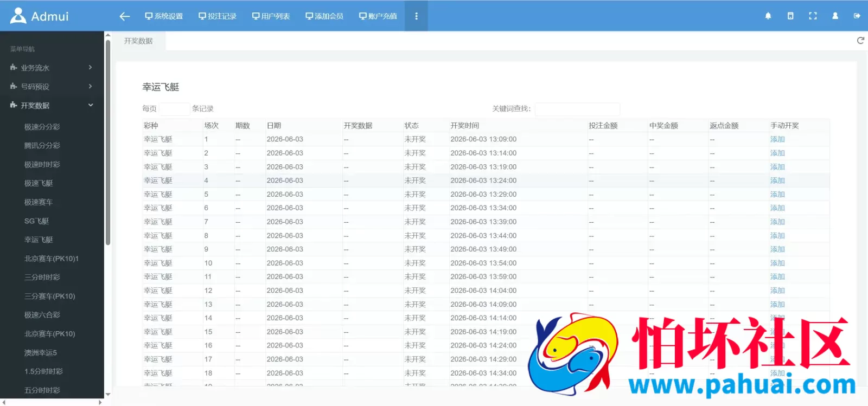Select 1.5分时时彩 in the sidebar
Image resolution: width=868 pixels, height=406 pixels.
pos(44,371)
